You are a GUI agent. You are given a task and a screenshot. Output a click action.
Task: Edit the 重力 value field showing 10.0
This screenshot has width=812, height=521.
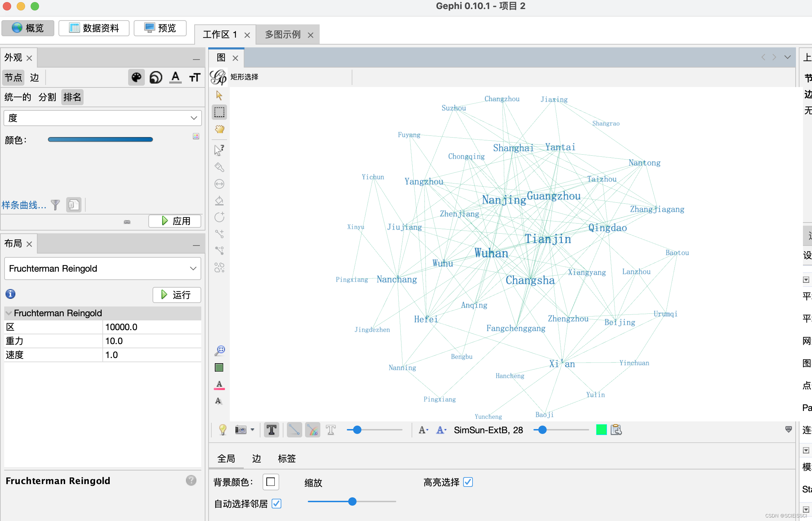click(x=152, y=341)
